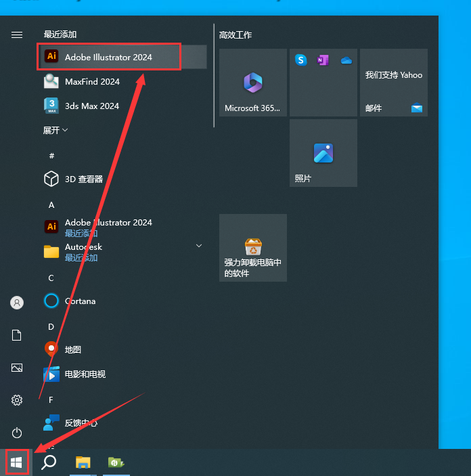Open the 3D 查看器 app

click(83, 179)
